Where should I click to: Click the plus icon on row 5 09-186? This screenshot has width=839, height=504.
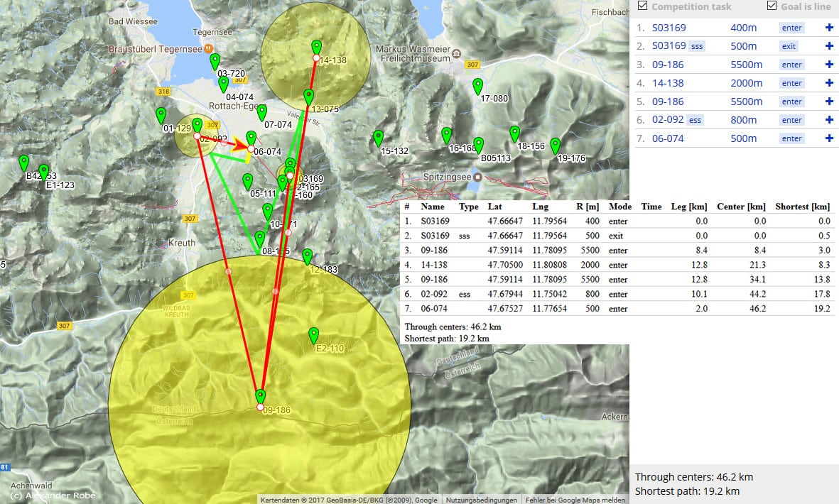[x=829, y=102]
